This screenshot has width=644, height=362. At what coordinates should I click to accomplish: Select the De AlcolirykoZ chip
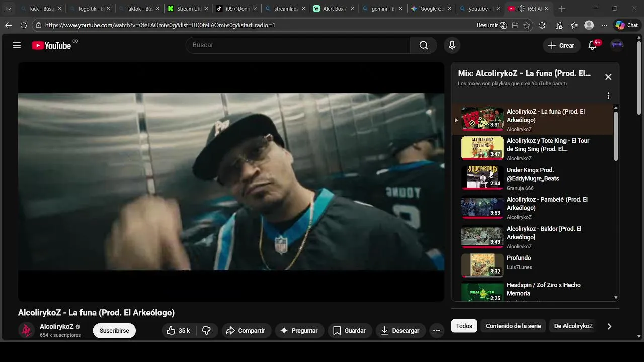coord(573,326)
